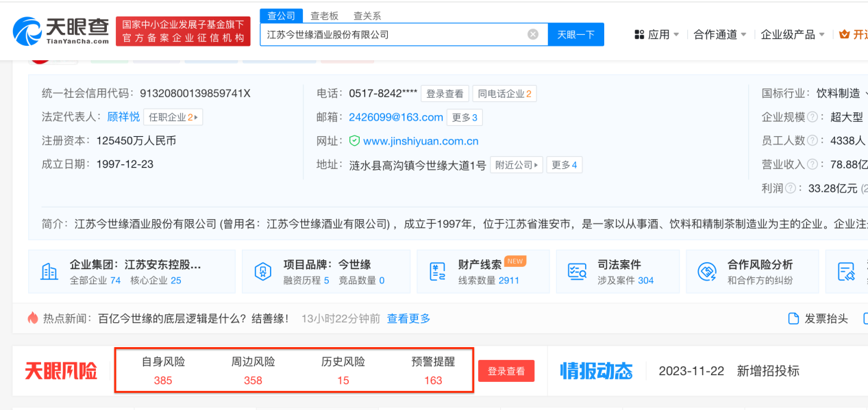Click the 项目品牌 badge icon

pyautogui.click(x=263, y=272)
